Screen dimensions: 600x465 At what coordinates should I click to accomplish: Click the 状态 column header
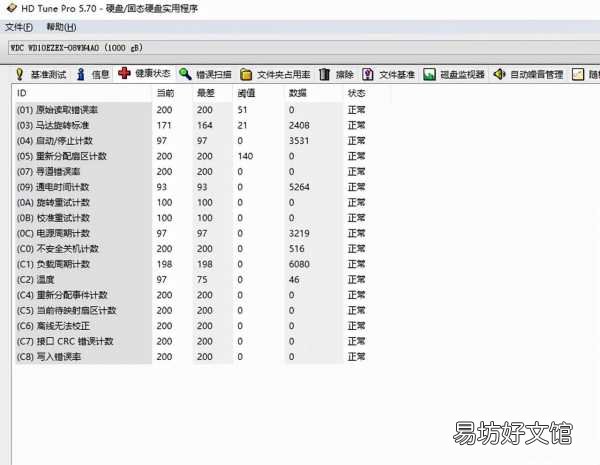[356, 93]
